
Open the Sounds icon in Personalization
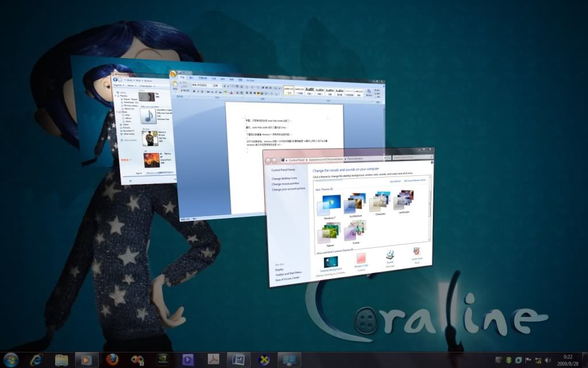pos(389,256)
